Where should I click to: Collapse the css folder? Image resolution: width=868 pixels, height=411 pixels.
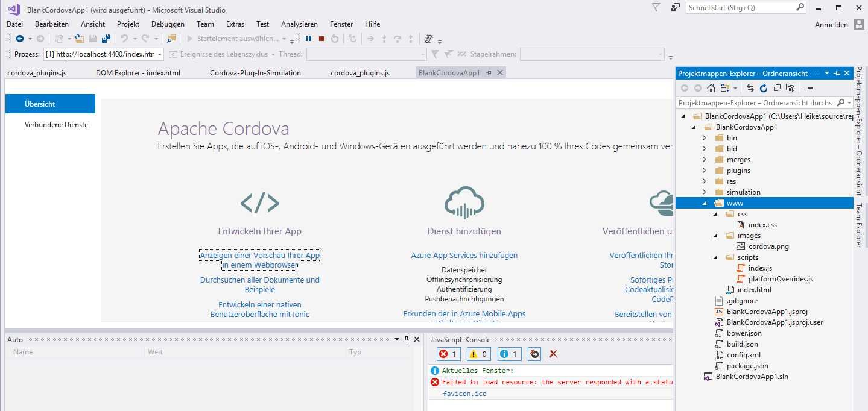tap(715, 214)
